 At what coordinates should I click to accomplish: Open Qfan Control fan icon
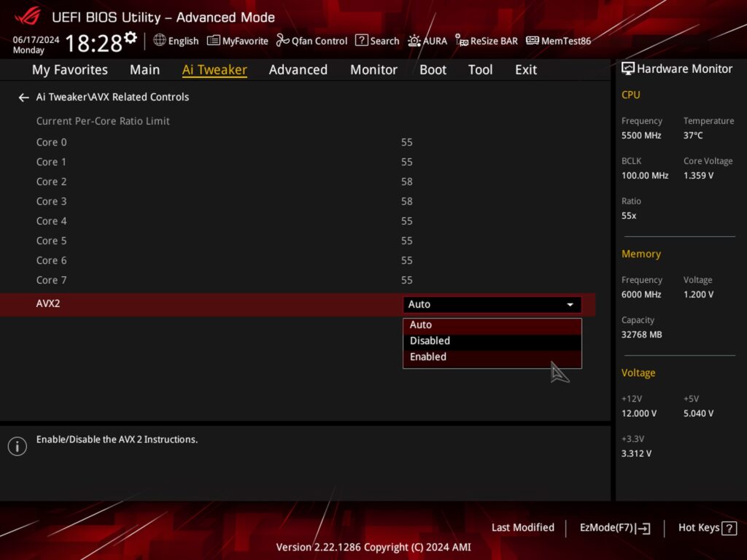(x=282, y=41)
